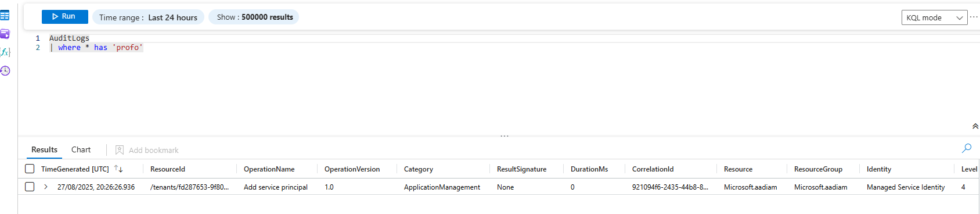Open the query history clock icon

point(5,71)
